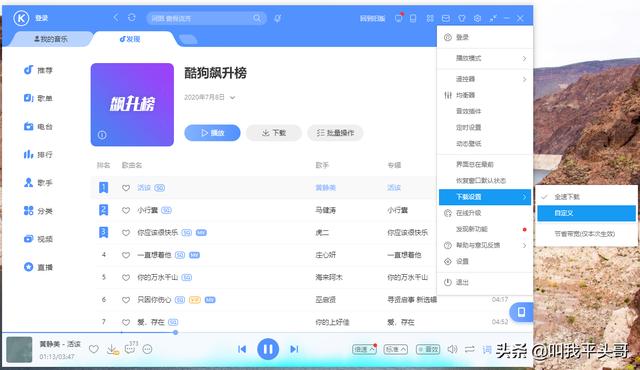This screenshot has height=370, width=640.
Task: Open 歌单 in the left sidebar
Action: [x=38, y=98]
